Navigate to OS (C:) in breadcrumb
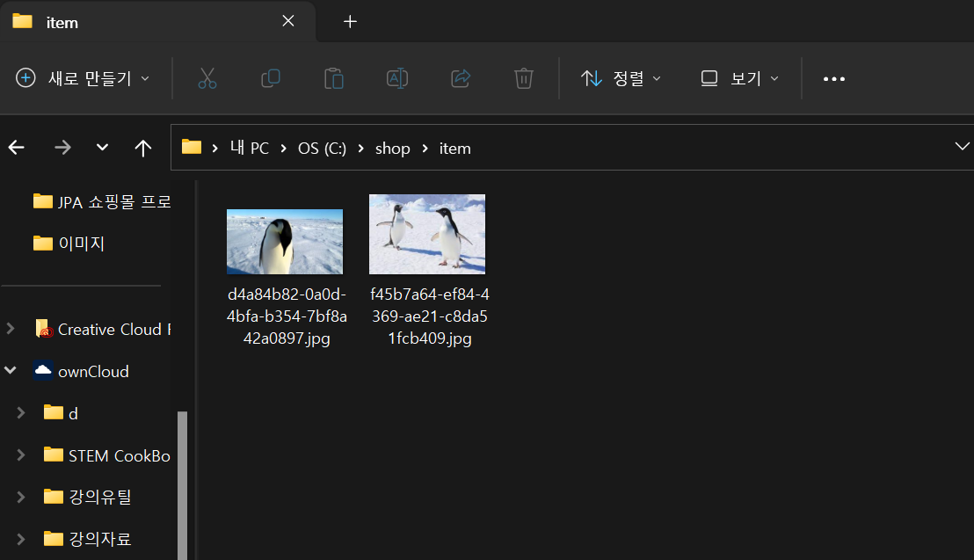The image size is (974, 560). pos(322,148)
